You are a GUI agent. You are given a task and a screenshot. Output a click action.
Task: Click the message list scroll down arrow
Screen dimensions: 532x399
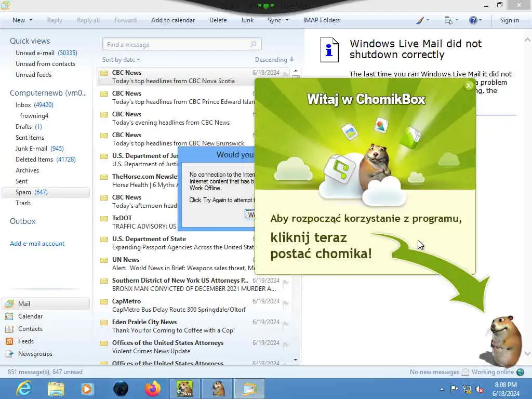pos(296,360)
